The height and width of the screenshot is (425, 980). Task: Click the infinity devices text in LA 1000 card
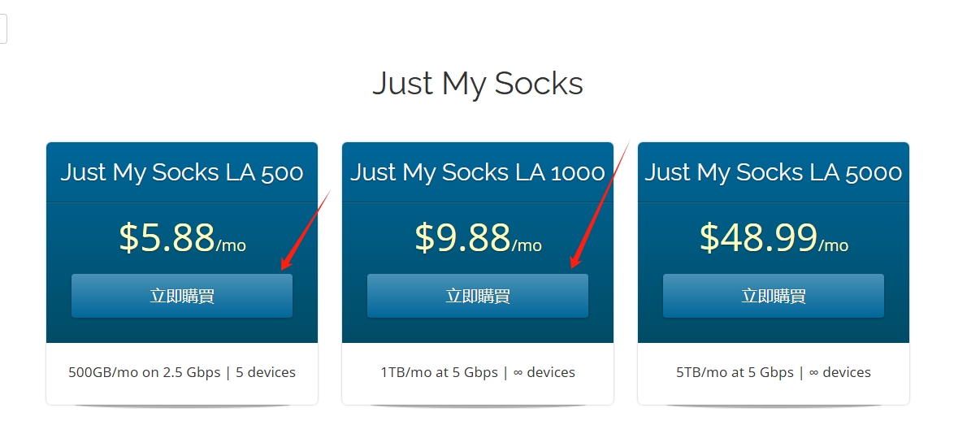[x=544, y=373]
